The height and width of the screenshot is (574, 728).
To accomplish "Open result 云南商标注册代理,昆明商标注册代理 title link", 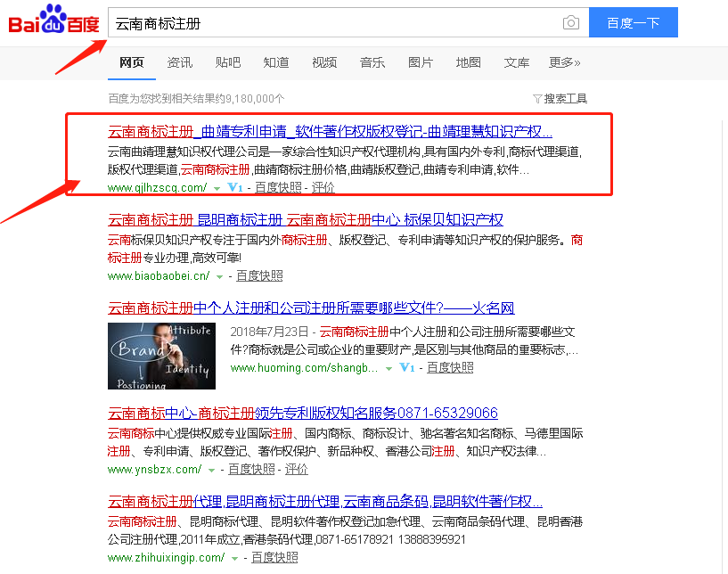I will coord(325,501).
